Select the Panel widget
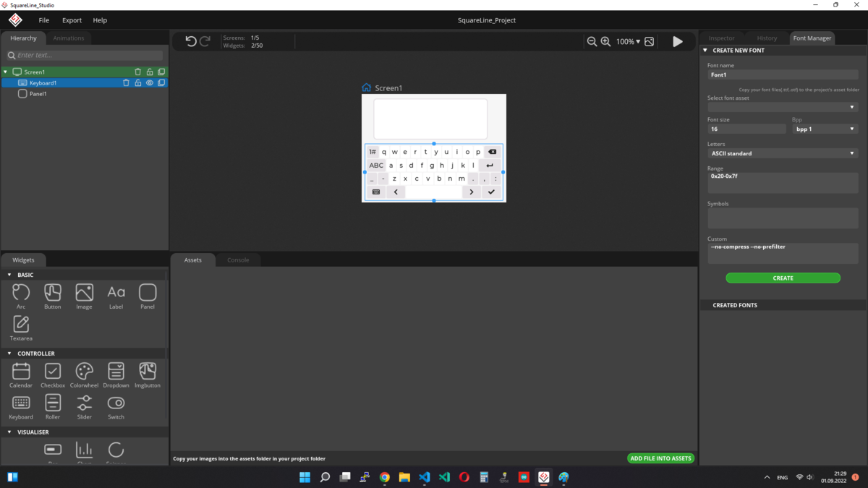 pyautogui.click(x=148, y=296)
